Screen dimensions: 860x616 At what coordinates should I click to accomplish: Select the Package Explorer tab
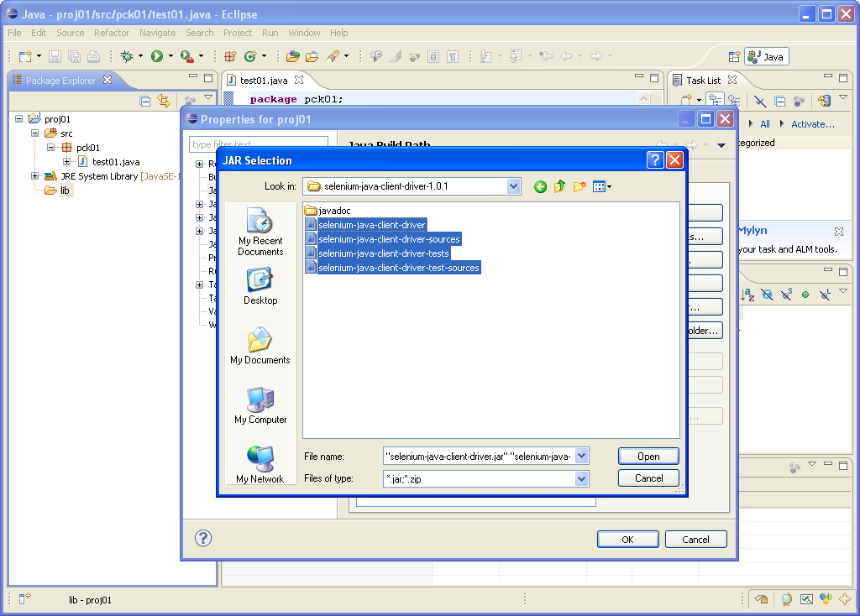coord(60,80)
